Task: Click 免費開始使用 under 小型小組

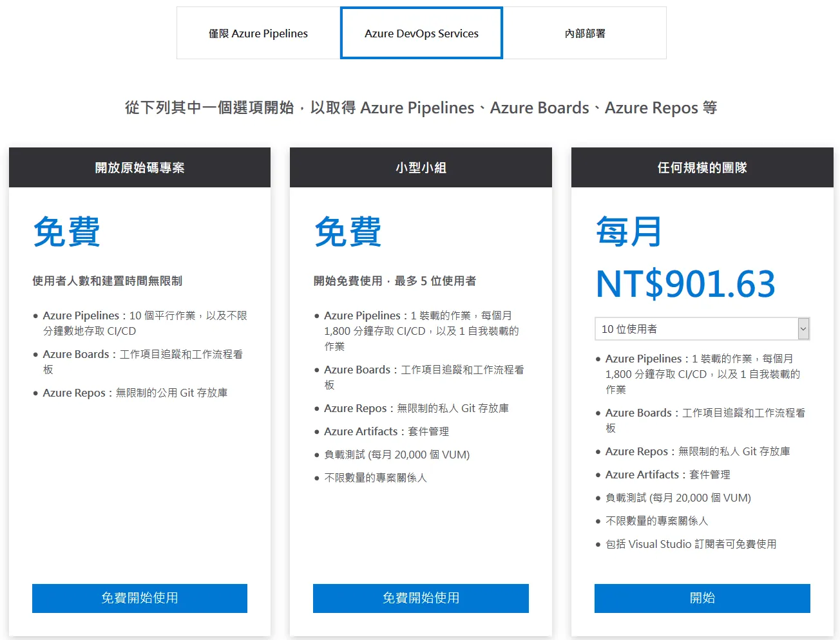Action: (x=421, y=598)
